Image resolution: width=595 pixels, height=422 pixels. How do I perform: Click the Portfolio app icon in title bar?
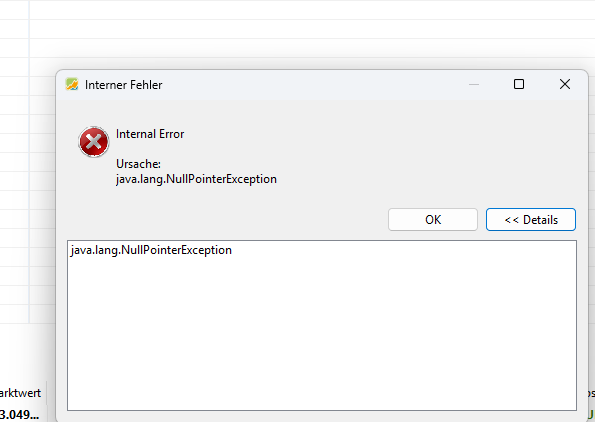[x=72, y=84]
